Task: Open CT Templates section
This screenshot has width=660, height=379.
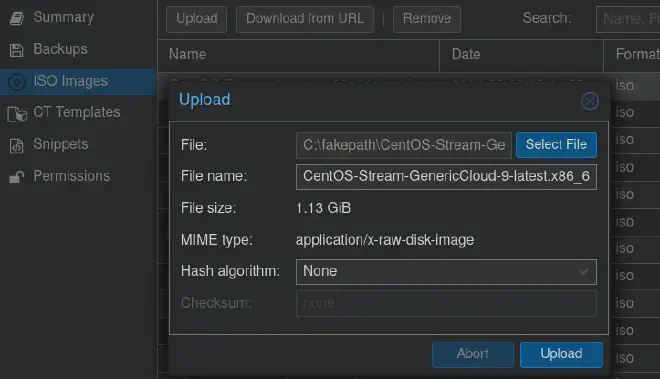Action: [x=77, y=112]
